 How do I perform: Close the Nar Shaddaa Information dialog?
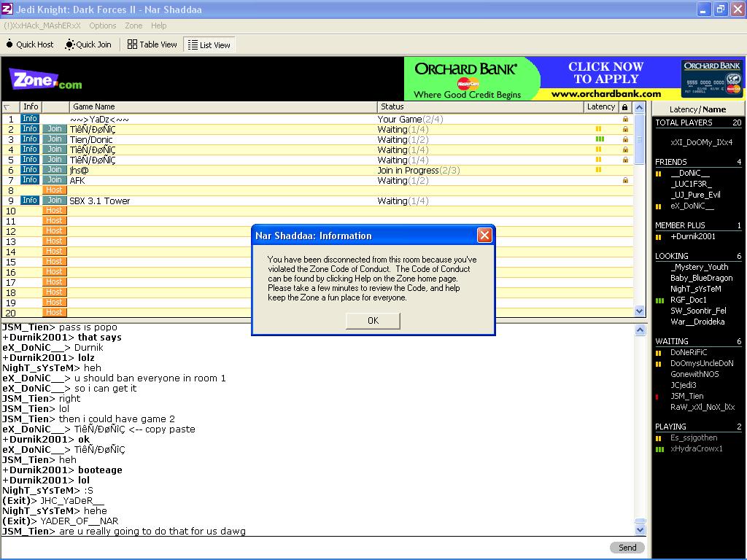(484, 236)
